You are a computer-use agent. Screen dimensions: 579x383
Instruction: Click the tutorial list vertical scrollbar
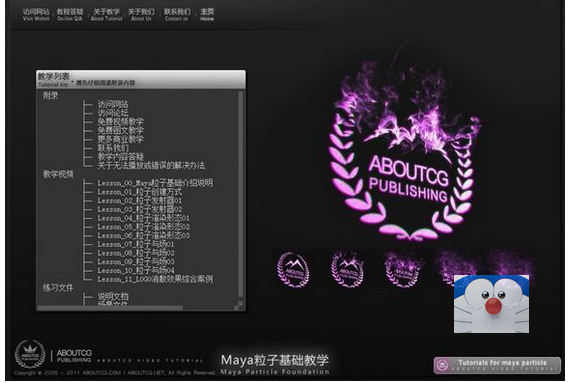pyautogui.click(x=241, y=196)
